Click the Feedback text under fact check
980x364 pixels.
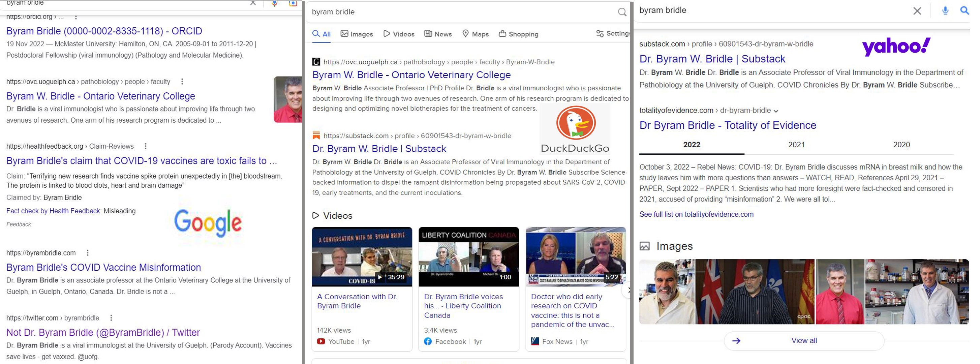(x=19, y=224)
